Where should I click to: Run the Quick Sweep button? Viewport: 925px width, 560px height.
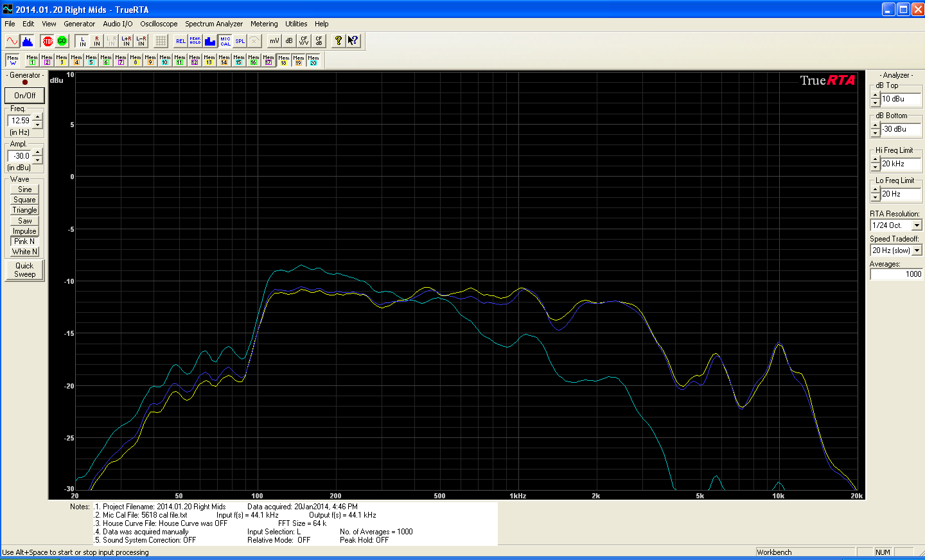[x=25, y=270]
